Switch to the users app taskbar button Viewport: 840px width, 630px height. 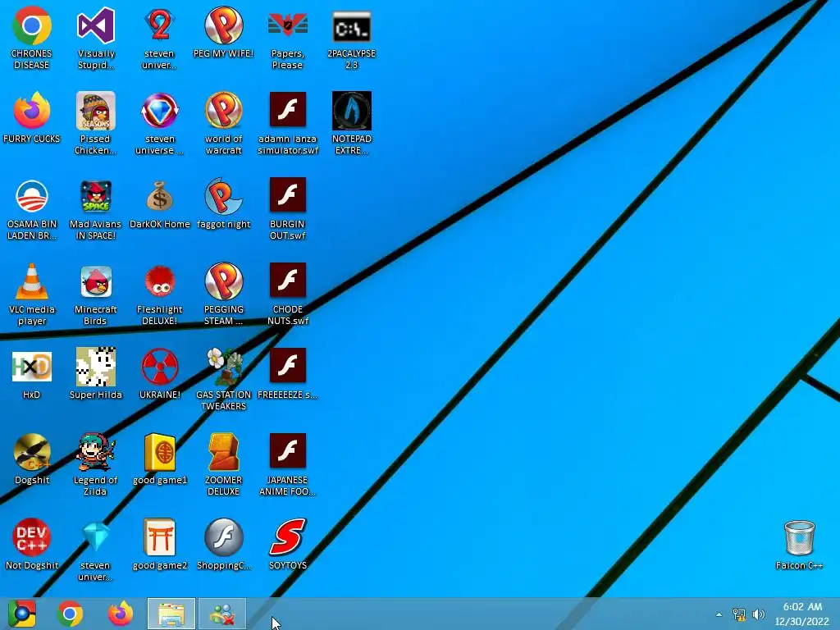pyautogui.click(x=222, y=614)
